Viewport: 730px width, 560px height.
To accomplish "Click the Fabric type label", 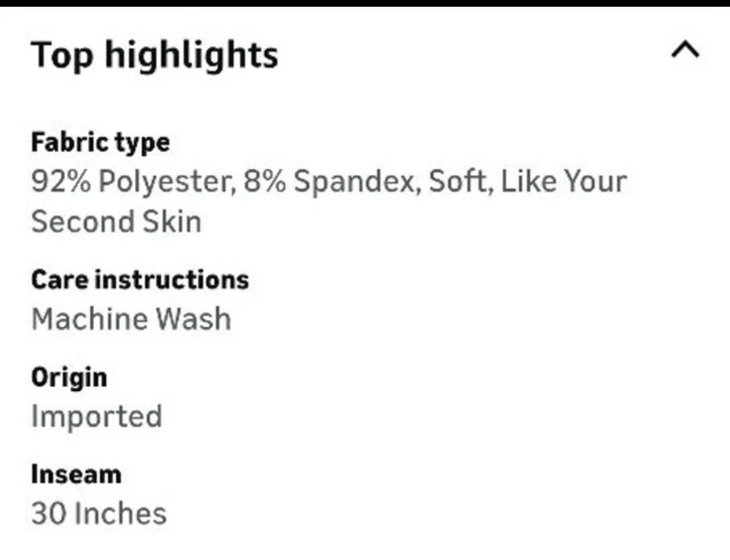I will point(100,143).
